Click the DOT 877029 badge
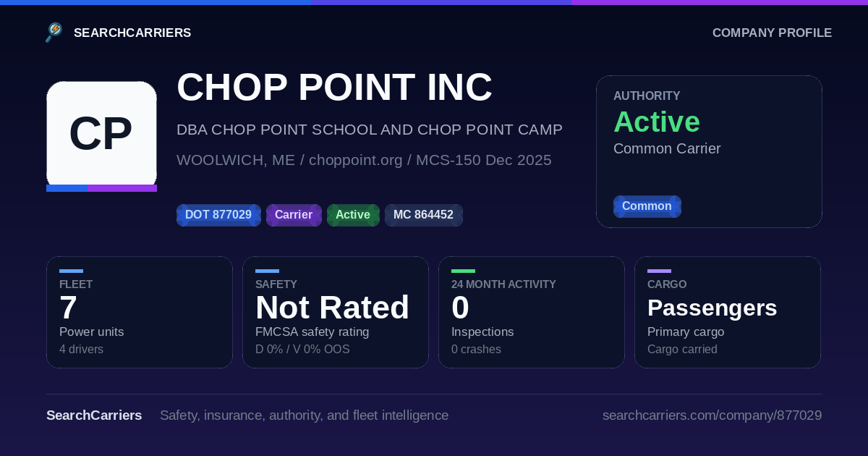The height and width of the screenshot is (456, 868). pos(218,215)
